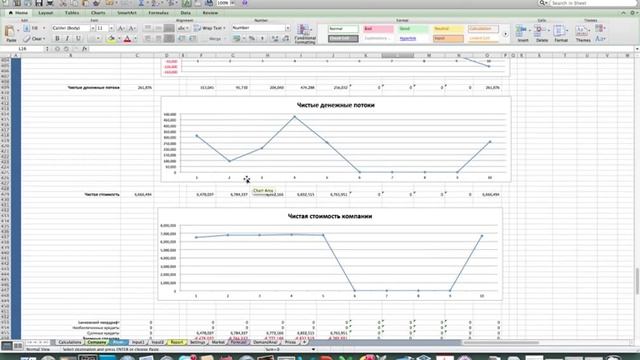Open the Report sheet tab
This screenshot has width=640, height=360.
pos(177,342)
